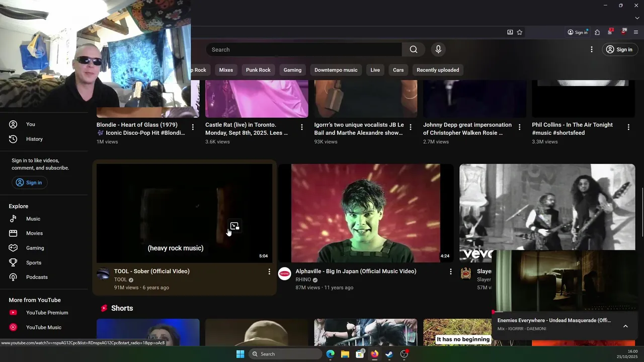The image size is (644, 362).
Task: Click Slayer channel avatar
Action: click(x=466, y=274)
